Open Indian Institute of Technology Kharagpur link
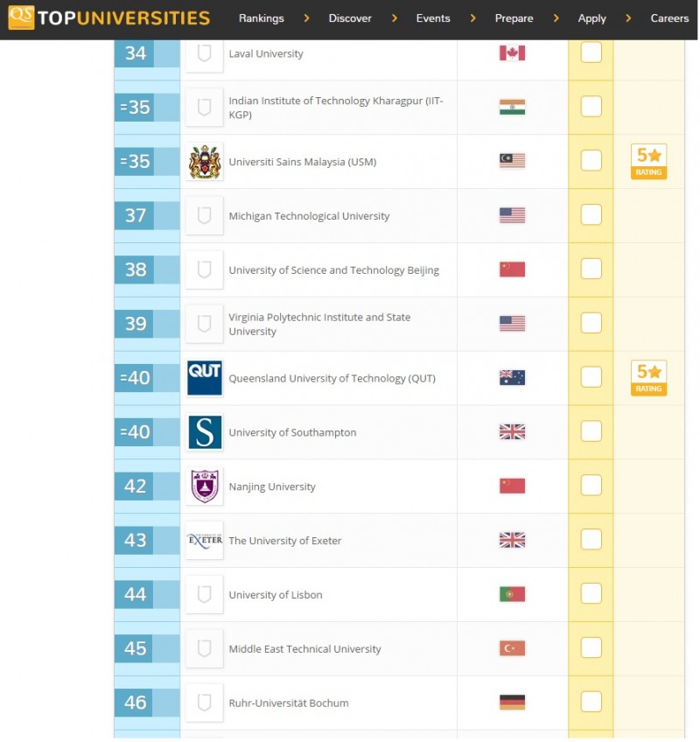The width and height of the screenshot is (700, 742). coord(336,108)
